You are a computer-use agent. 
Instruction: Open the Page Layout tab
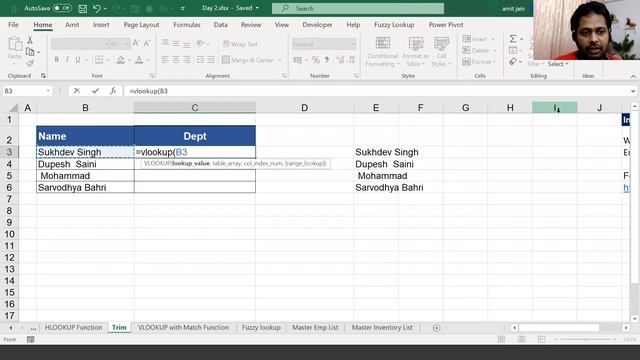[141, 25]
